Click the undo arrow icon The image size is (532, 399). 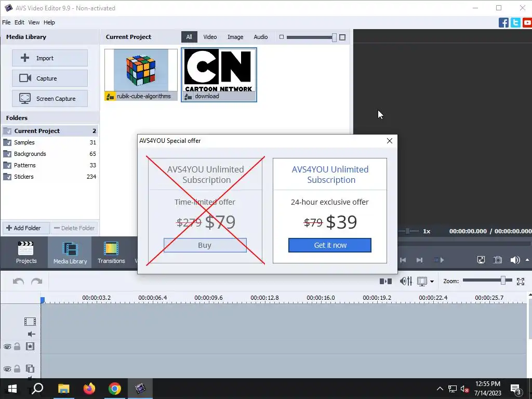click(x=18, y=281)
